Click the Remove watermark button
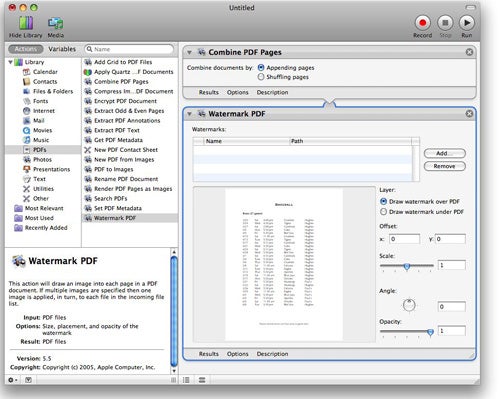The height and width of the screenshot is (399, 500). pos(445,166)
